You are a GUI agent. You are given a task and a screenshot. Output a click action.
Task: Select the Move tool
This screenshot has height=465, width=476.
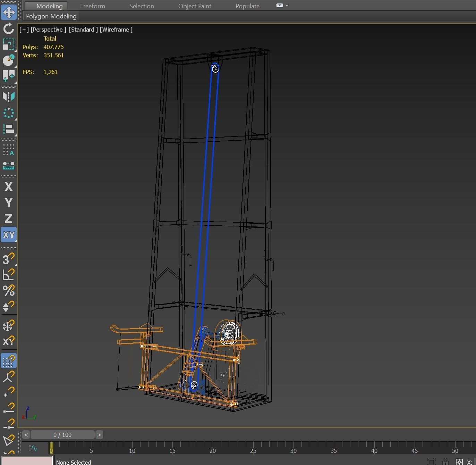point(9,12)
